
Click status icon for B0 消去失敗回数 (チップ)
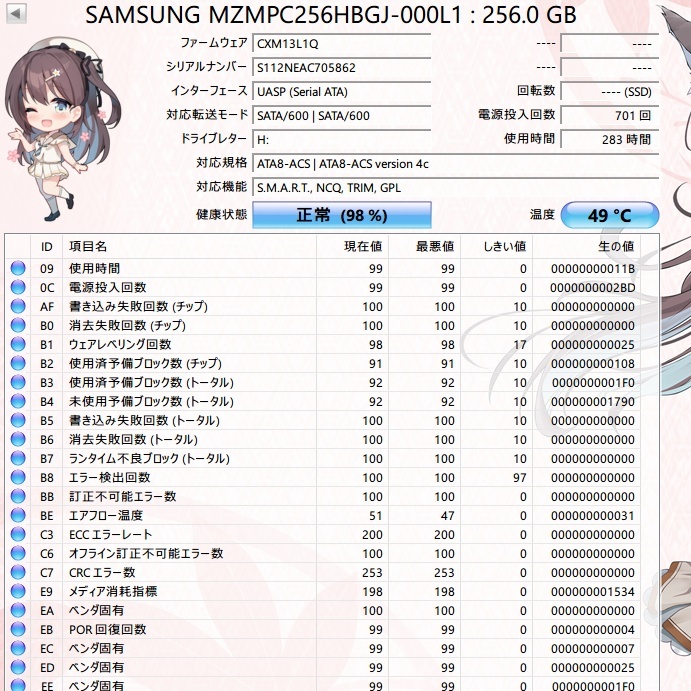click(18, 325)
